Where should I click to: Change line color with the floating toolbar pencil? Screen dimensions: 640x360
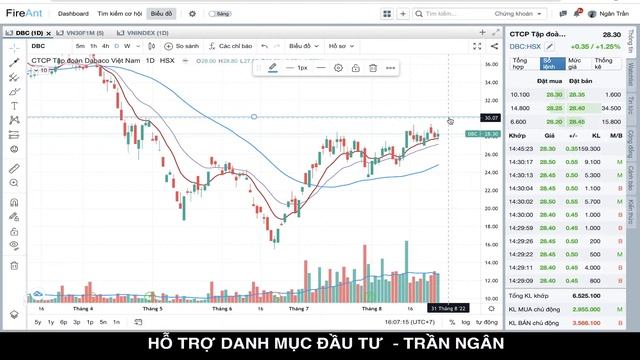pyautogui.click(x=273, y=68)
